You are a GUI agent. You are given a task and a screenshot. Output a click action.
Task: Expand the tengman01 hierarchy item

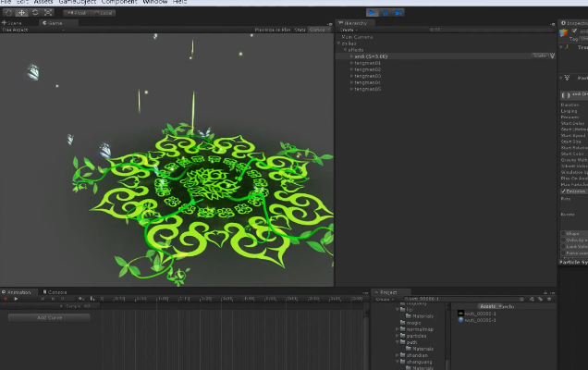point(351,63)
